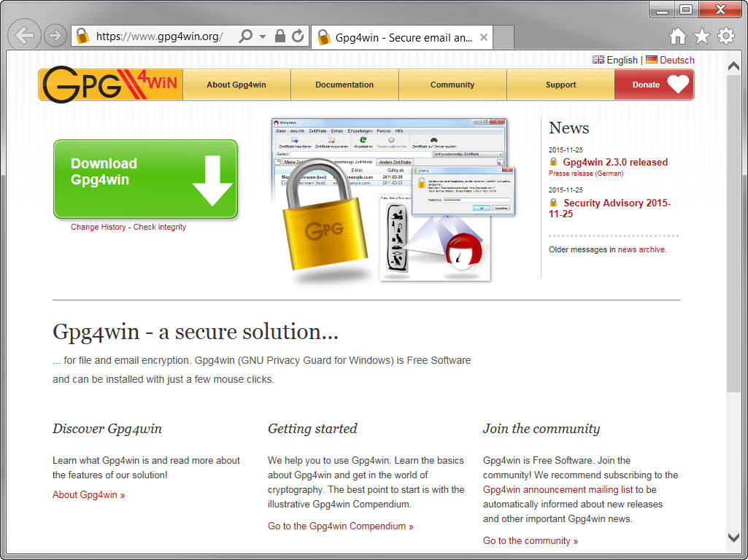Click the Refresh page icon

click(x=298, y=36)
